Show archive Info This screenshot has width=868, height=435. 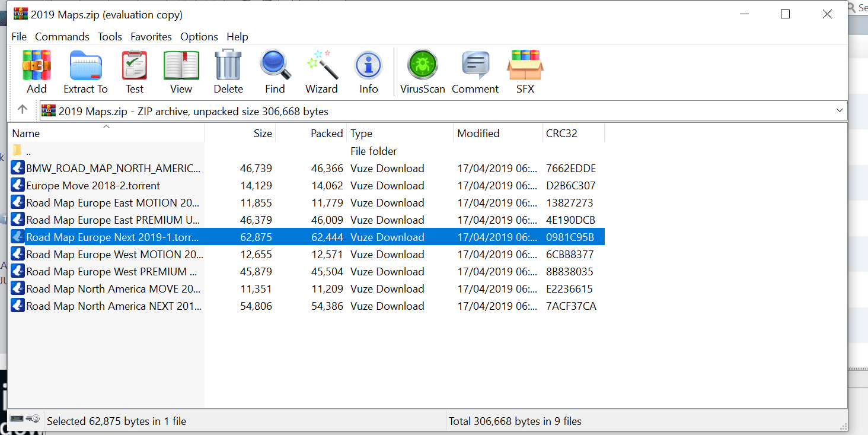(x=368, y=65)
